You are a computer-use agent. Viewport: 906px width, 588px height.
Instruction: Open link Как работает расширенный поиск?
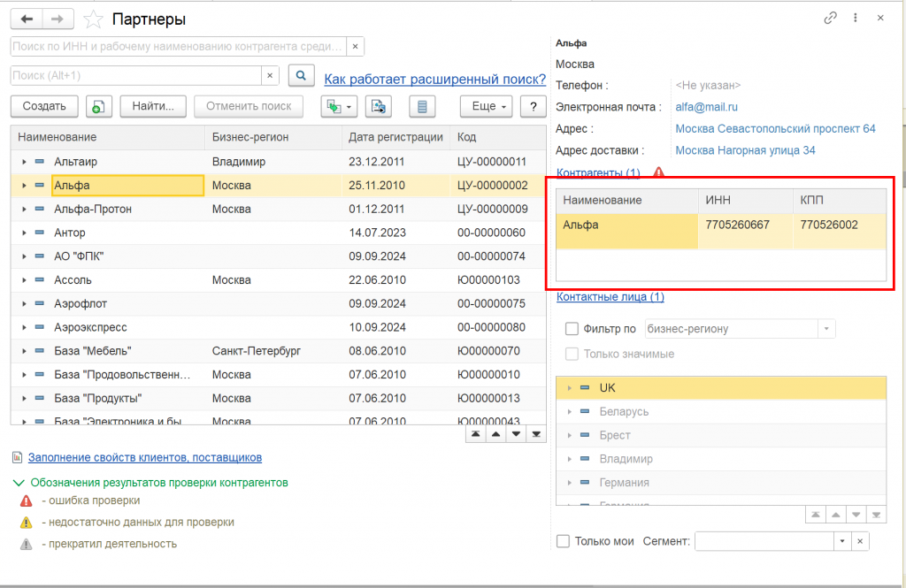click(x=434, y=79)
